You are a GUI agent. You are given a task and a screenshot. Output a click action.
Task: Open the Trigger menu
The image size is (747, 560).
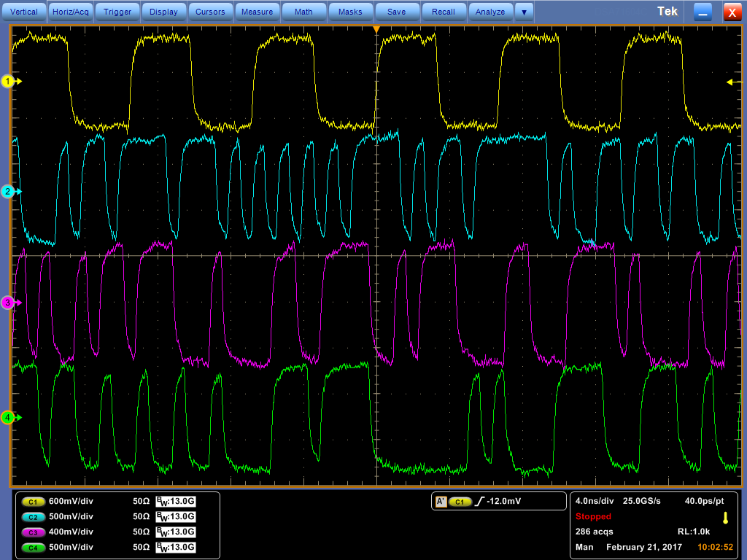(117, 12)
